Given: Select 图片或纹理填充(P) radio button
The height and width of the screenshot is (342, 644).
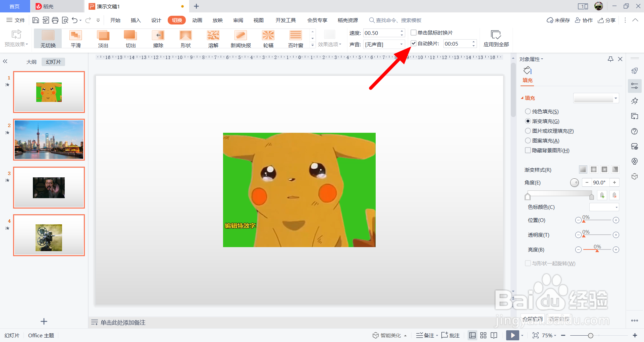Looking at the screenshot, I should pos(528,131).
